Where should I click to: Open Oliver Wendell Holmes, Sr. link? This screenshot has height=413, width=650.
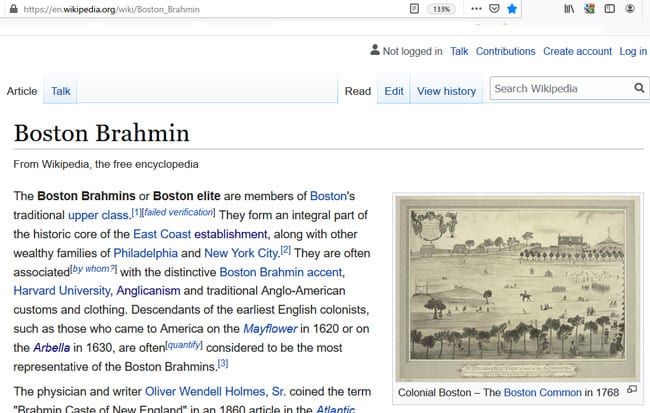coord(215,391)
